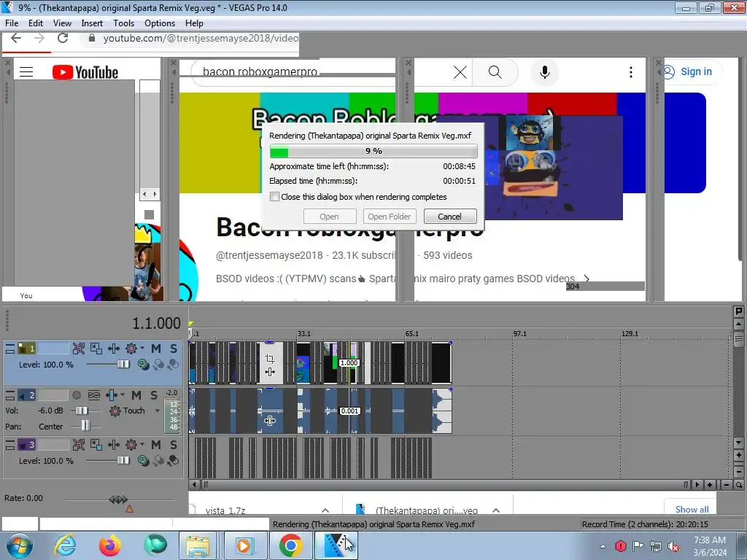Open Track Motion for track 3
Screen dimensions: 747x560
pos(96,445)
